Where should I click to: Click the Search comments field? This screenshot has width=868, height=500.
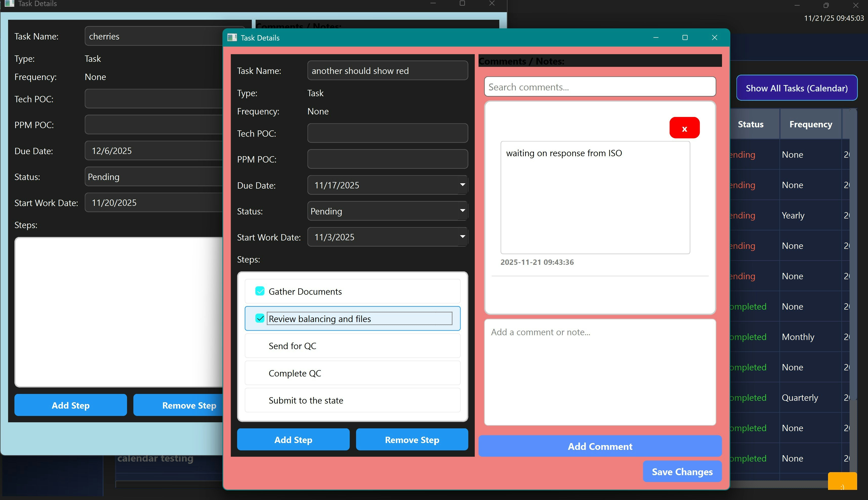pyautogui.click(x=600, y=87)
